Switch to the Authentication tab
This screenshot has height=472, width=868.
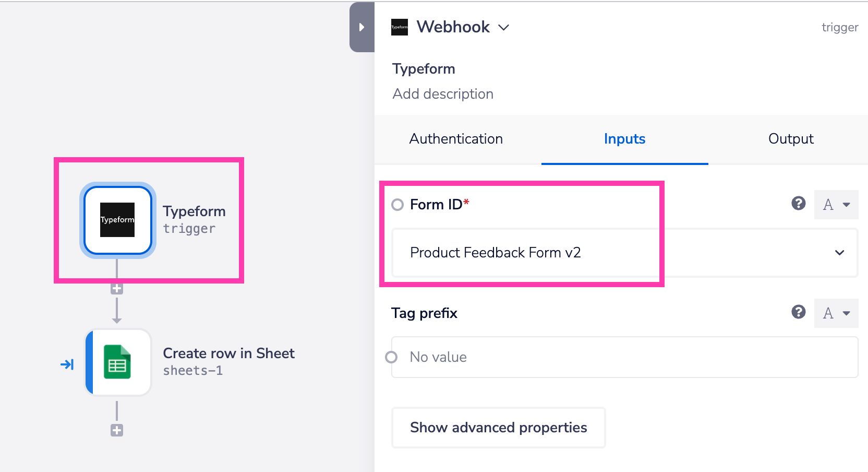click(455, 139)
